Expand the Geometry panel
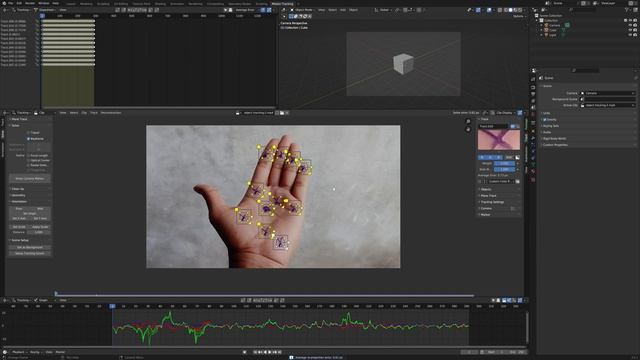This screenshot has height=360, width=640. point(19,195)
